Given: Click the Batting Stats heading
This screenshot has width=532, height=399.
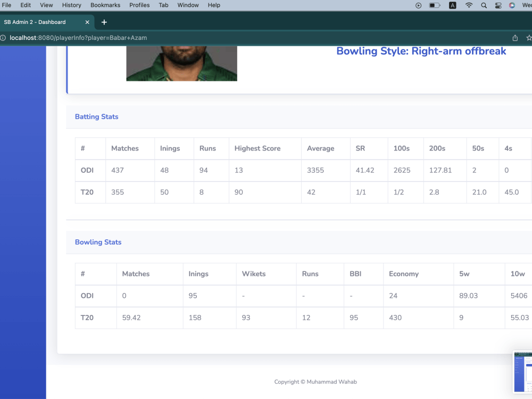Looking at the screenshot, I should (x=97, y=117).
